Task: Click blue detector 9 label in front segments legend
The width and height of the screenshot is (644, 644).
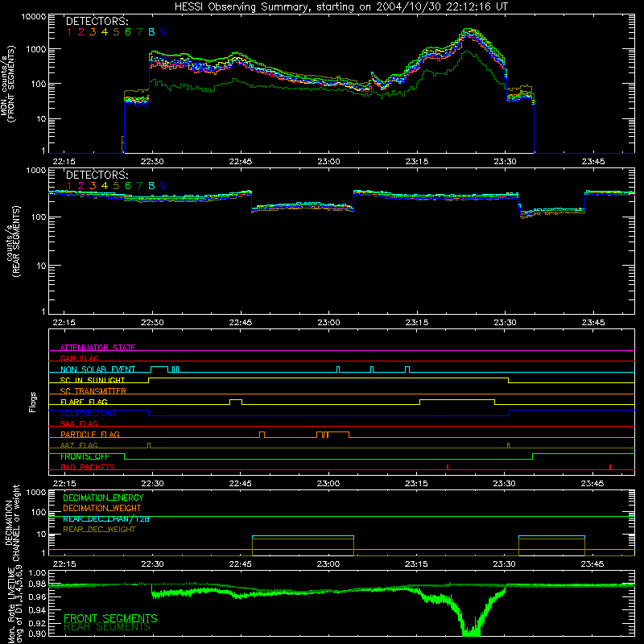Action: click(163, 32)
